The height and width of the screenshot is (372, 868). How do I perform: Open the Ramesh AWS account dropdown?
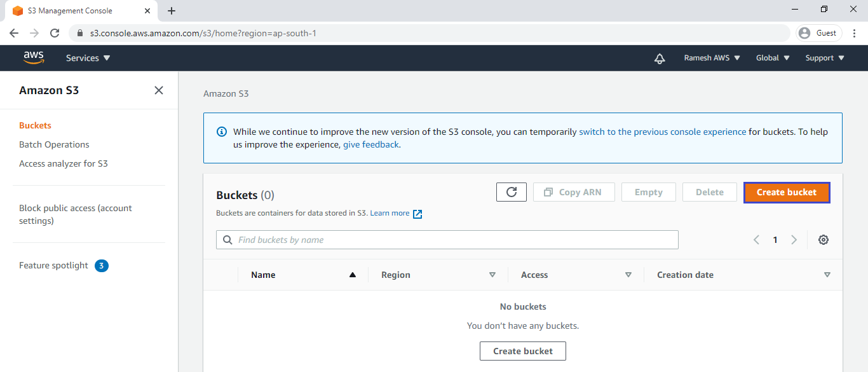tap(712, 58)
